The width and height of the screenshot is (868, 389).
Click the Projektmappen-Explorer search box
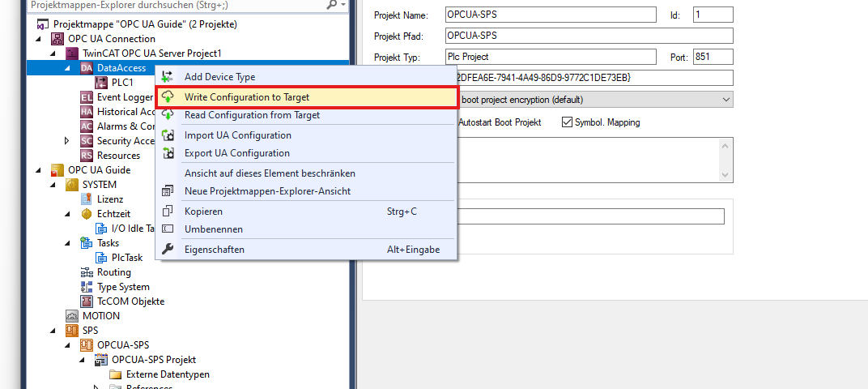(x=174, y=5)
